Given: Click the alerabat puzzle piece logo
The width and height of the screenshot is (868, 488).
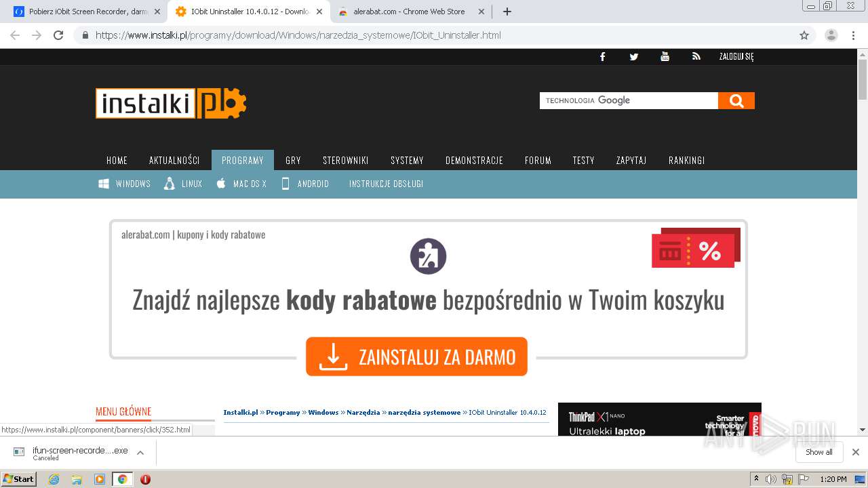Looking at the screenshot, I should (x=428, y=256).
